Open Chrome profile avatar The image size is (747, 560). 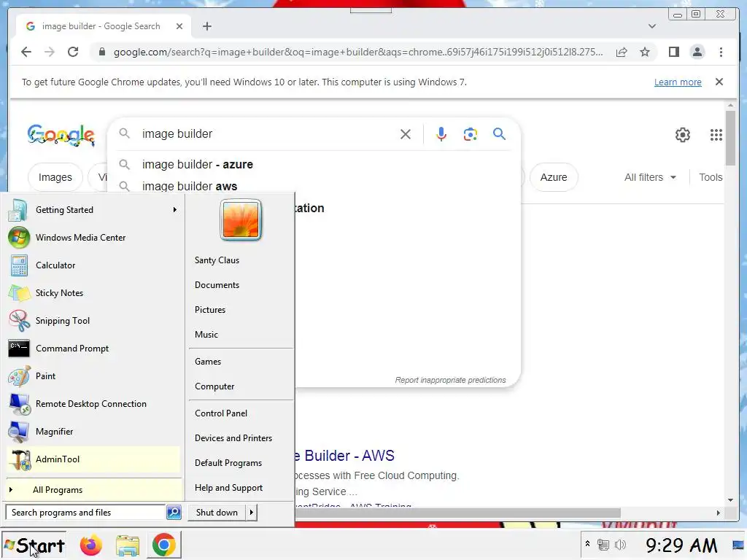(697, 52)
